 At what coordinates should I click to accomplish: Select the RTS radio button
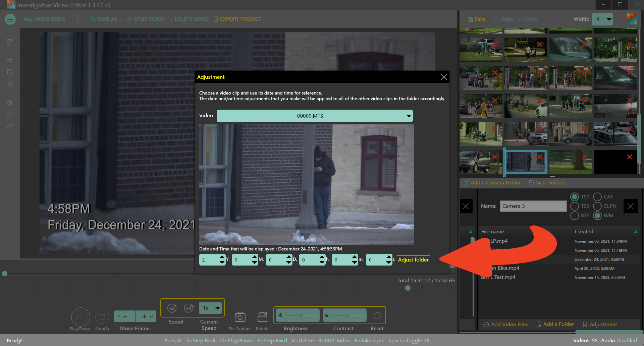point(574,216)
